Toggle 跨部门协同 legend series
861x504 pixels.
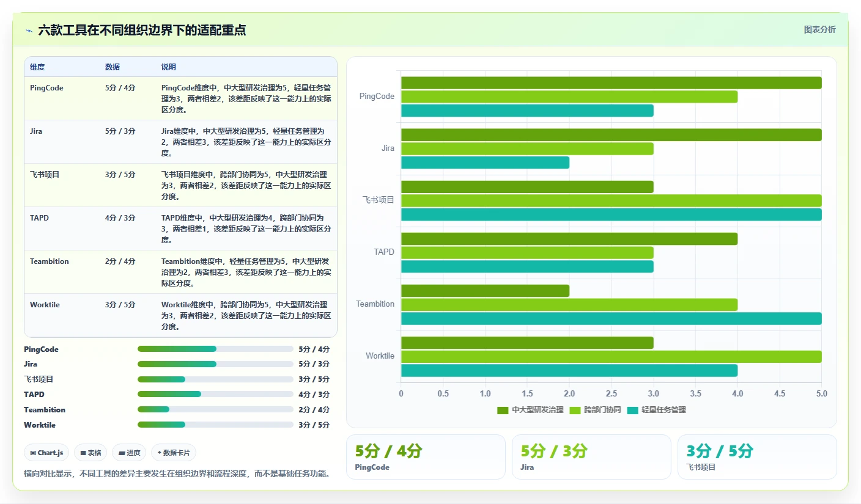[594, 410]
